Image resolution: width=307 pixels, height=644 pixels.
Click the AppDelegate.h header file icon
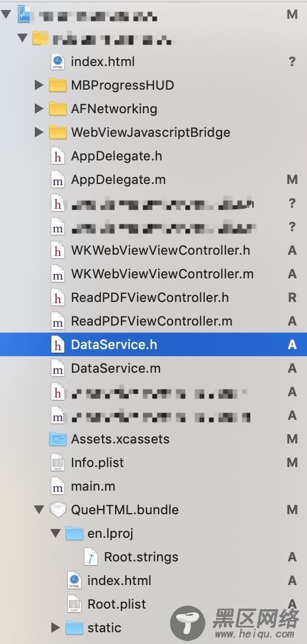[x=57, y=156]
